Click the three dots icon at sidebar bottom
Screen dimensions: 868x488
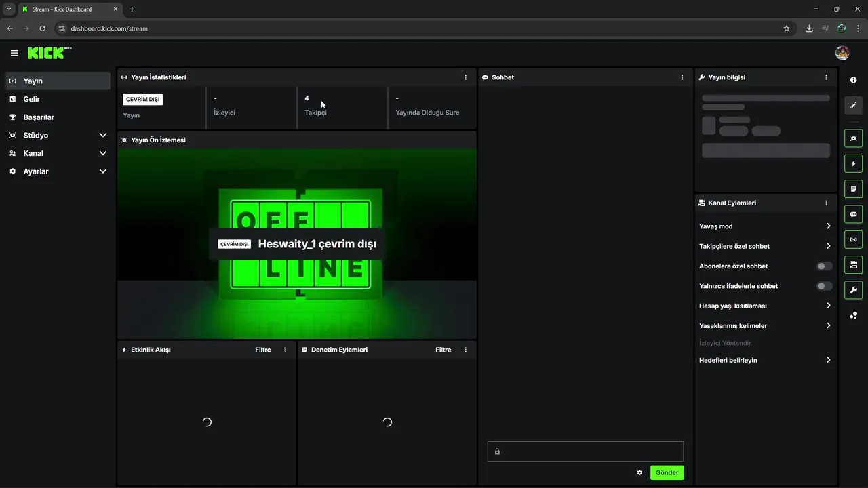coord(853,315)
